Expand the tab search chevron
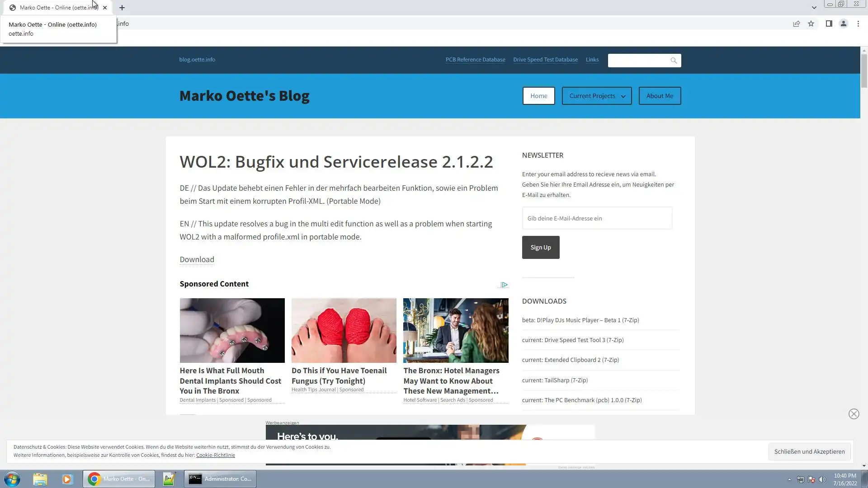 point(814,8)
